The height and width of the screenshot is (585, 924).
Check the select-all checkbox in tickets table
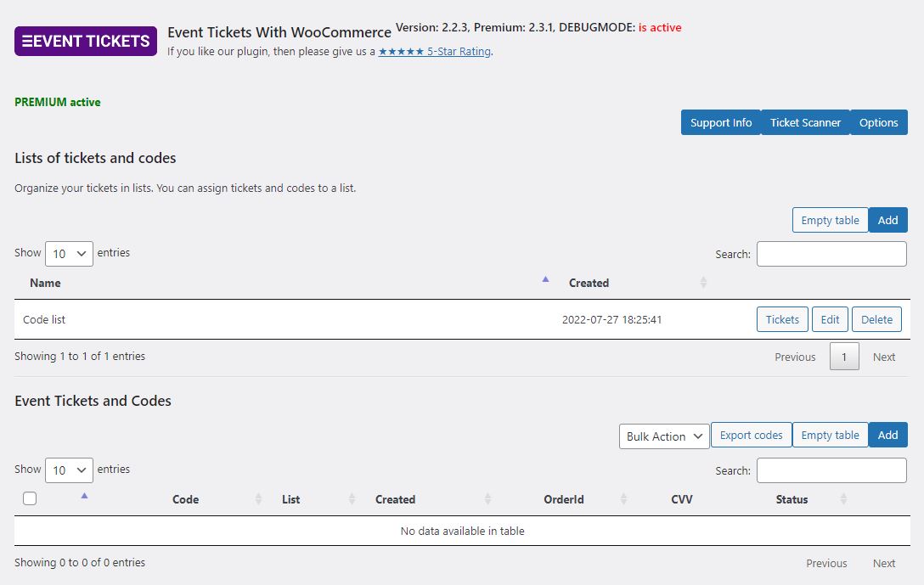coord(30,498)
